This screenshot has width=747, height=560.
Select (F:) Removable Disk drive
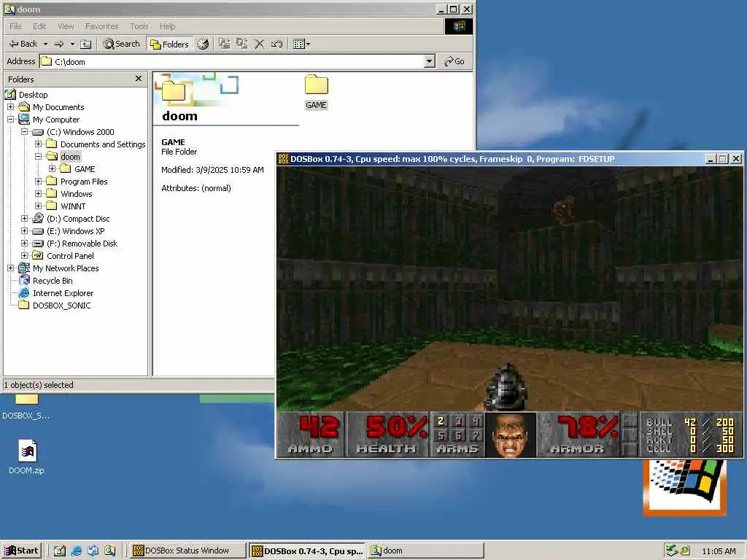point(82,244)
